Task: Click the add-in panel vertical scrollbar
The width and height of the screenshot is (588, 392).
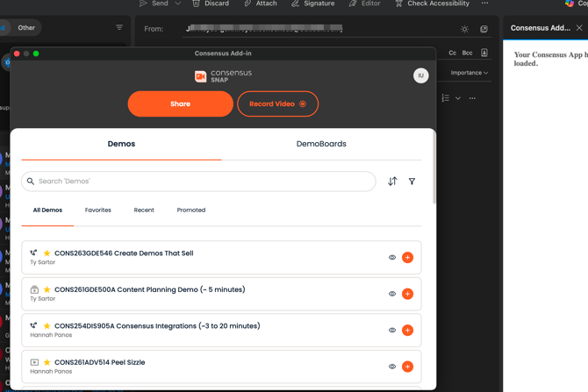Action: point(434,167)
